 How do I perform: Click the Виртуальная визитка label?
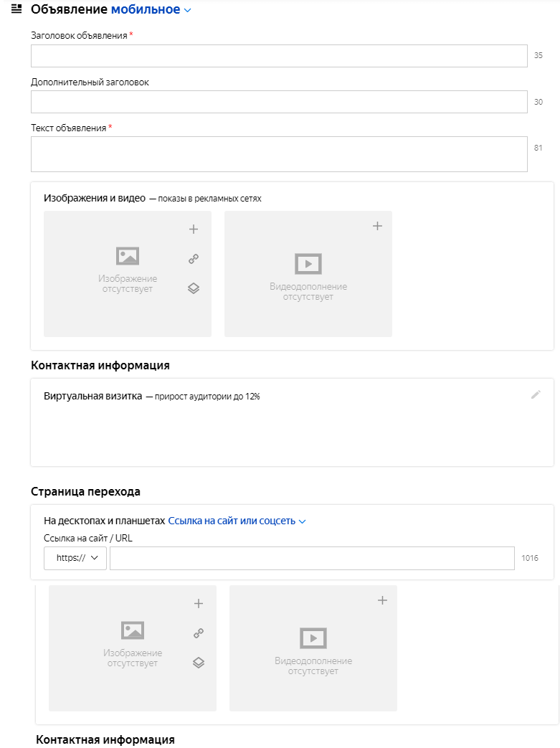[x=93, y=396]
